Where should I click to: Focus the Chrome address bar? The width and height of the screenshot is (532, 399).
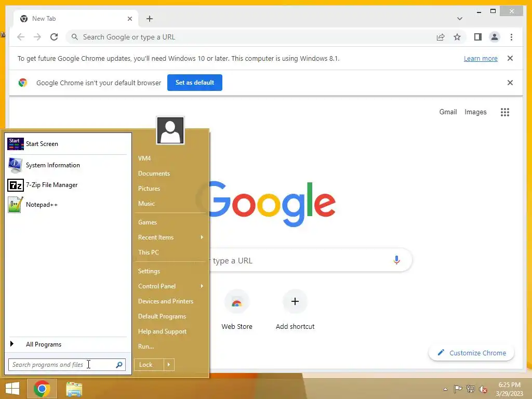point(251,37)
